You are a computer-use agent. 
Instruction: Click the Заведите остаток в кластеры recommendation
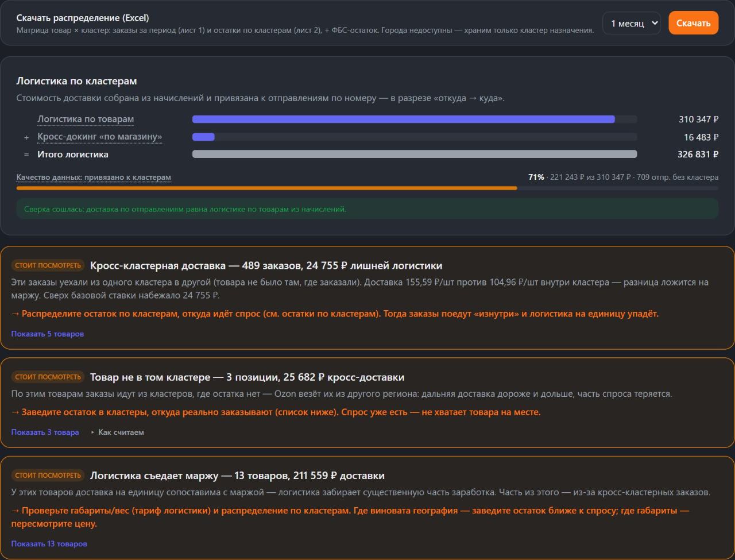[x=276, y=412]
